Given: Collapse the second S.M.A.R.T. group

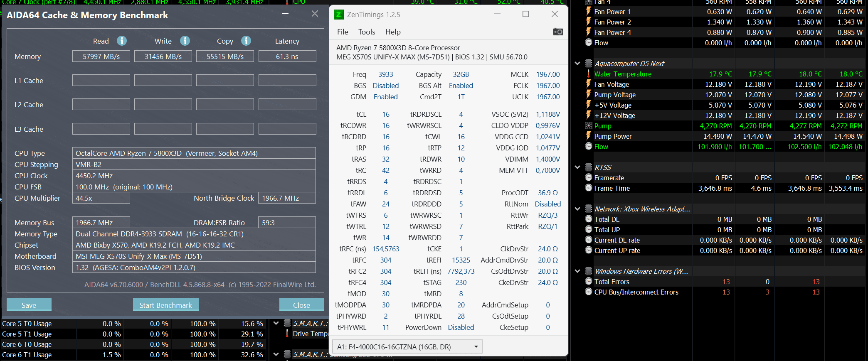Looking at the screenshot, I should 276,354.
